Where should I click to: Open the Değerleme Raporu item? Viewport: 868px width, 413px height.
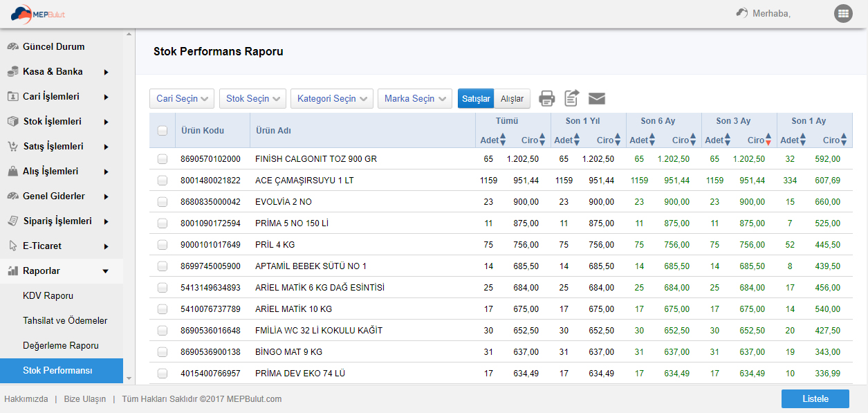click(x=62, y=346)
